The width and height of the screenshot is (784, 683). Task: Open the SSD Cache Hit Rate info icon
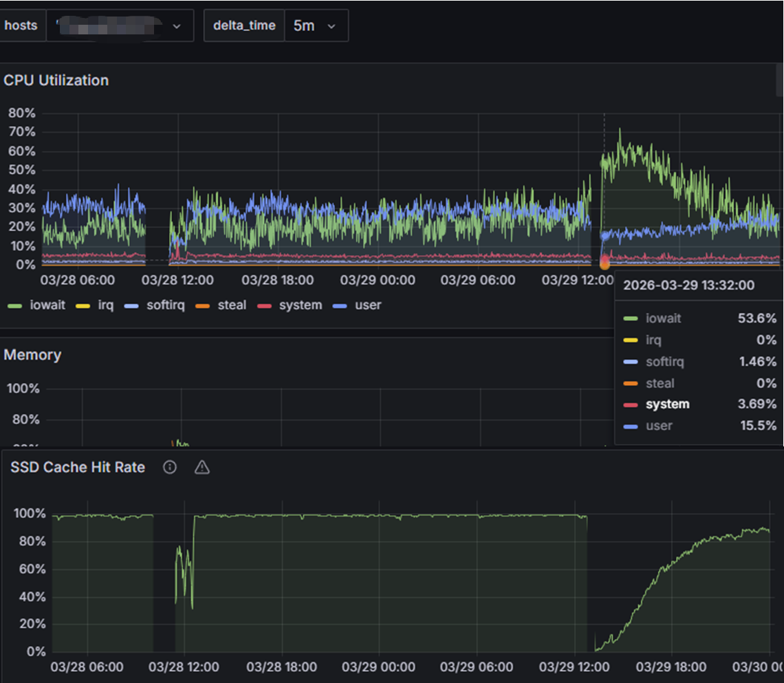(170, 467)
